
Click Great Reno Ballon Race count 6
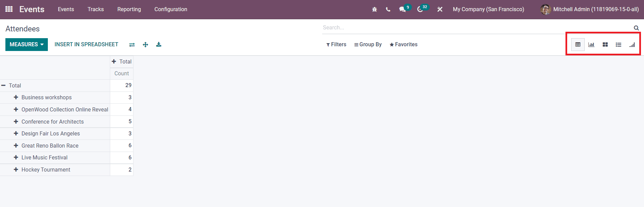(x=122, y=146)
